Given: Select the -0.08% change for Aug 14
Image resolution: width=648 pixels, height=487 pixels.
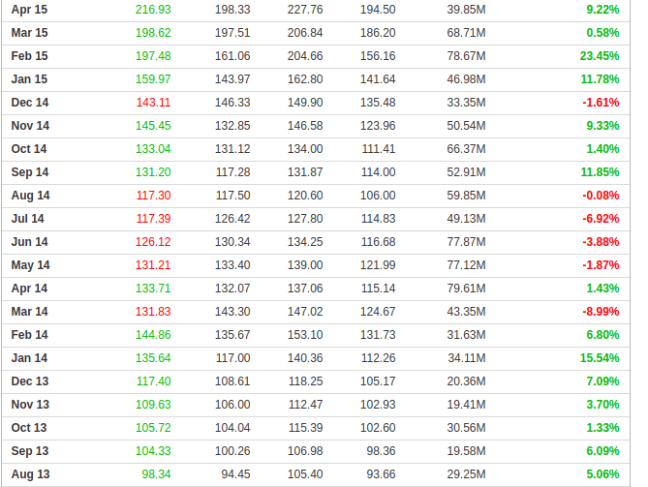Looking at the screenshot, I should click(600, 195).
